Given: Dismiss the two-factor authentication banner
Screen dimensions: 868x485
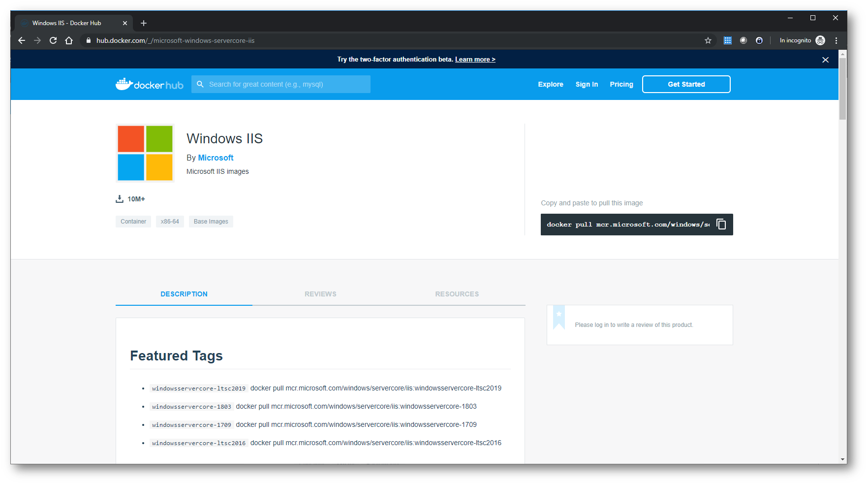Looking at the screenshot, I should coord(826,60).
